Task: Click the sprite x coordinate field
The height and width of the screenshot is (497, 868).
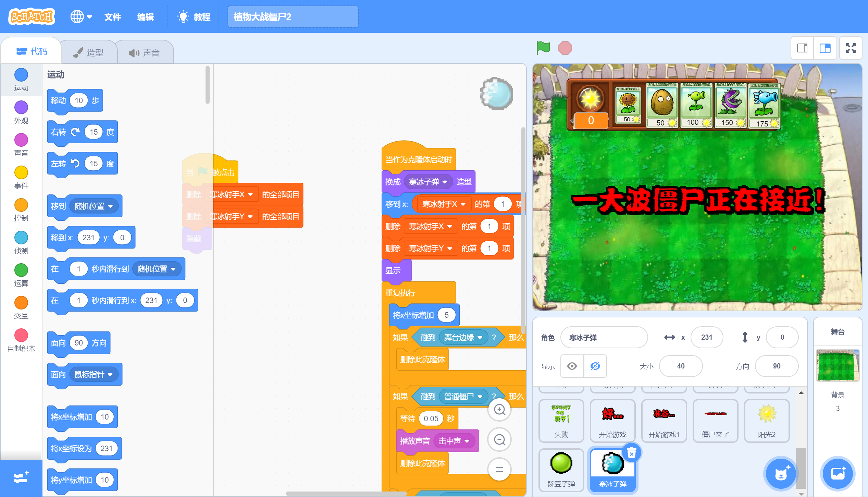Action: tap(707, 337)
